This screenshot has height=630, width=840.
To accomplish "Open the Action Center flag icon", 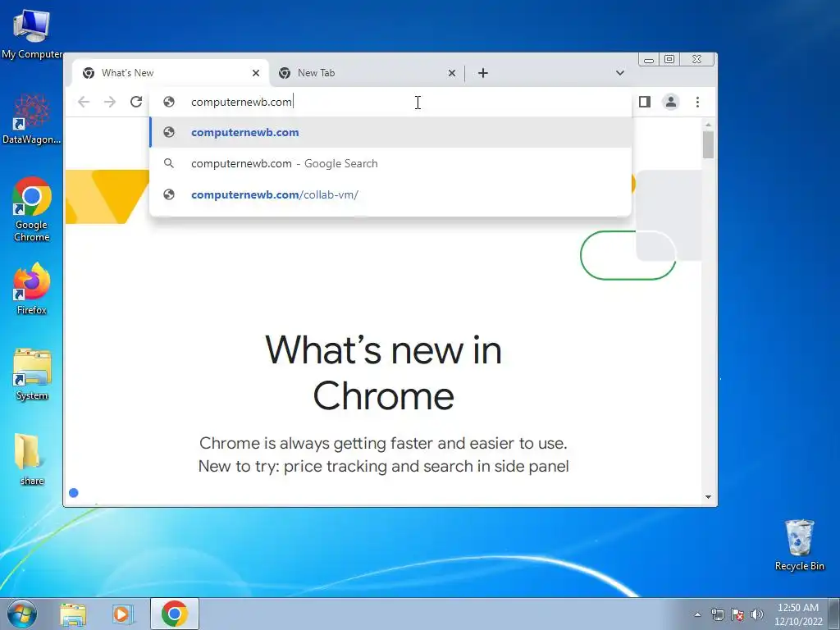I will 737,614.
